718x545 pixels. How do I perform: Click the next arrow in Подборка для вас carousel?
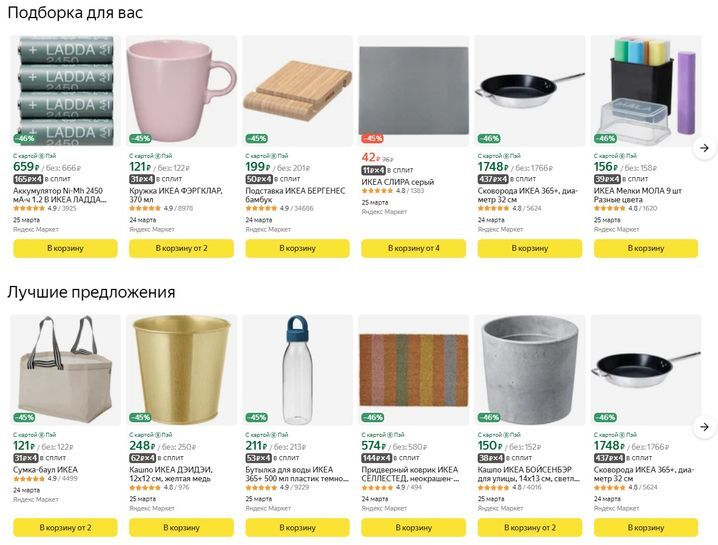704,148
